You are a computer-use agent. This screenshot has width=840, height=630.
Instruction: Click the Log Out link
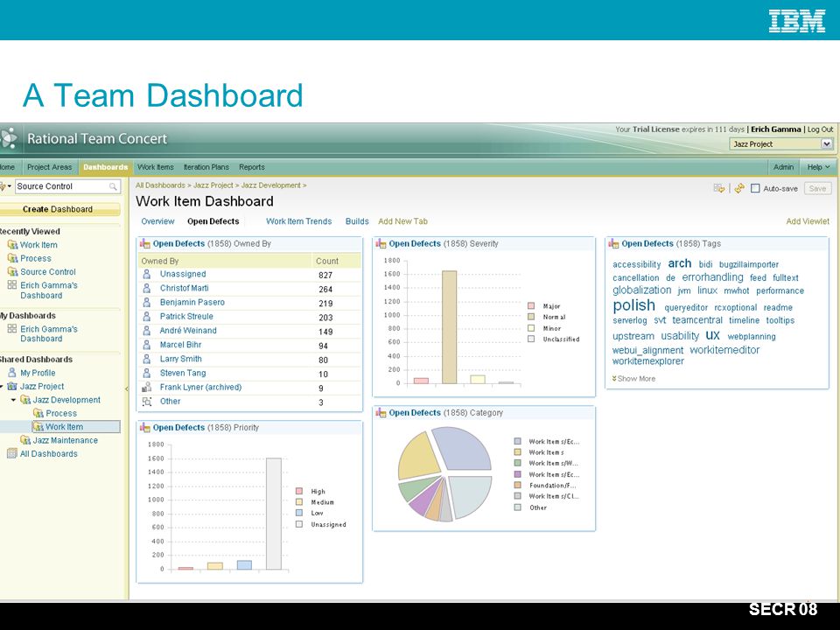[820, 129]
